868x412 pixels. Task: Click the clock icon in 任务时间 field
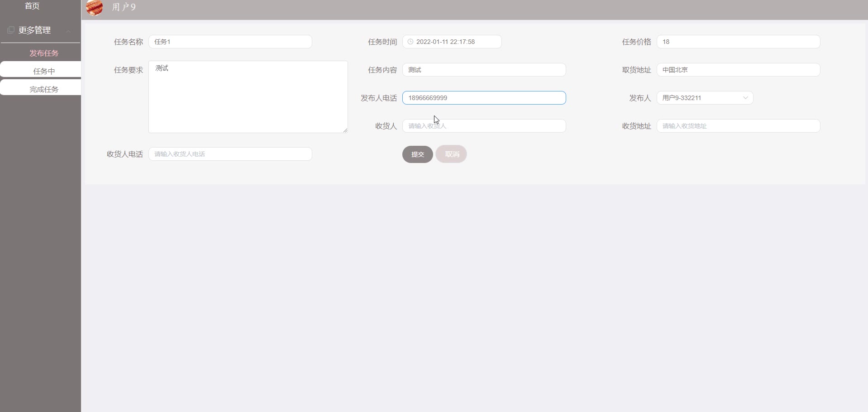pos(410,42)
